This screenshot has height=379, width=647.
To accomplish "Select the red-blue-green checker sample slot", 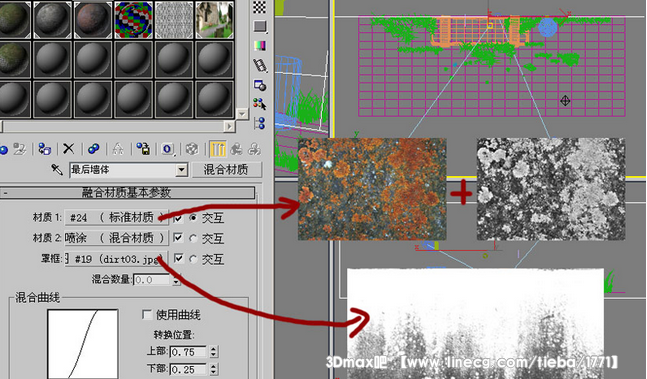I will click(x=133, y=19).
